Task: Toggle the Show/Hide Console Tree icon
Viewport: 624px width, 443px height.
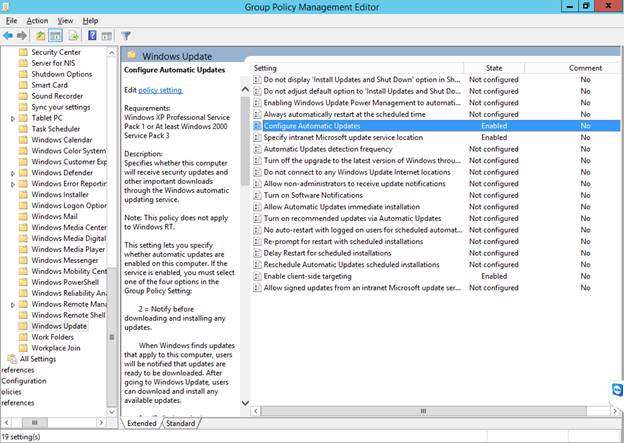Action: click(x=56, y=36)
